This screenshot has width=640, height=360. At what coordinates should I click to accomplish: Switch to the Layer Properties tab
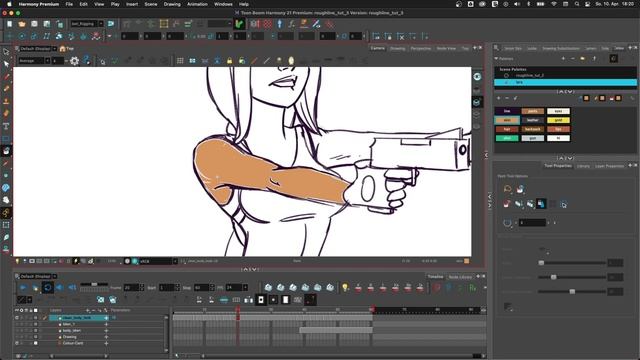[x=609, y=166]
